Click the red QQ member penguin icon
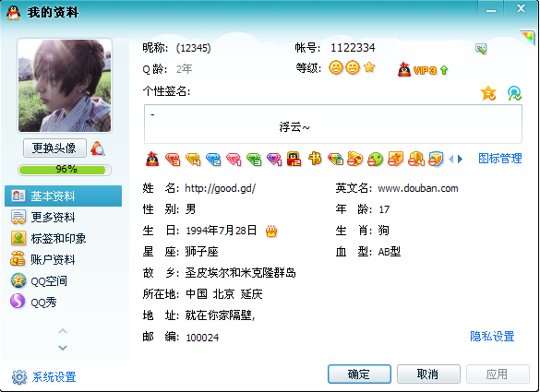The image size is (540, 392). pos(152,159)
